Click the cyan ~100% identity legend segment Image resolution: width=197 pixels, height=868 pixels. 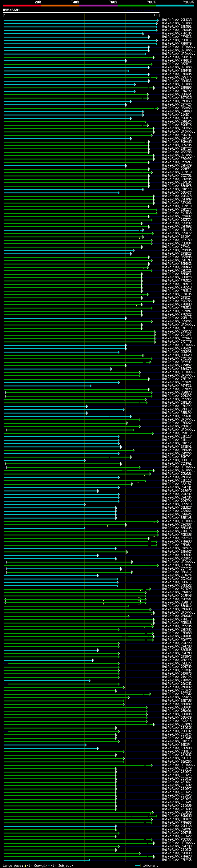pyautogui.click(x=175, y=6)
